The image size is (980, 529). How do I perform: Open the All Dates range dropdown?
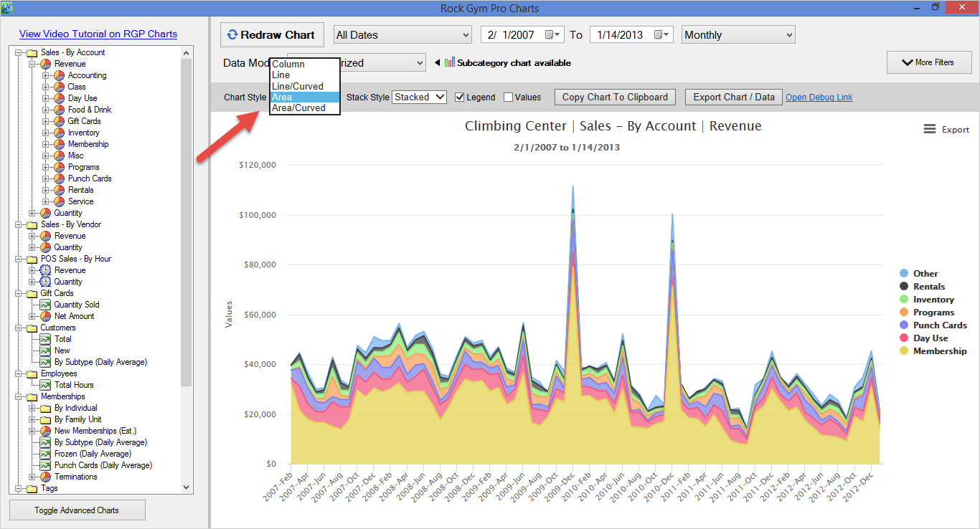pyautogui.click(x=402, y=34)
